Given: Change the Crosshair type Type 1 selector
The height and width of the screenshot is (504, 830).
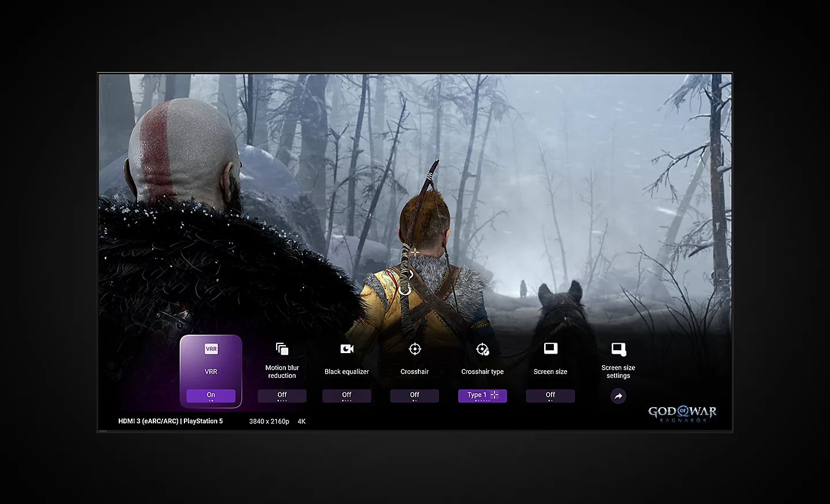Looking at the screenshot, I should pyautogui.click(x=482, y=395).
